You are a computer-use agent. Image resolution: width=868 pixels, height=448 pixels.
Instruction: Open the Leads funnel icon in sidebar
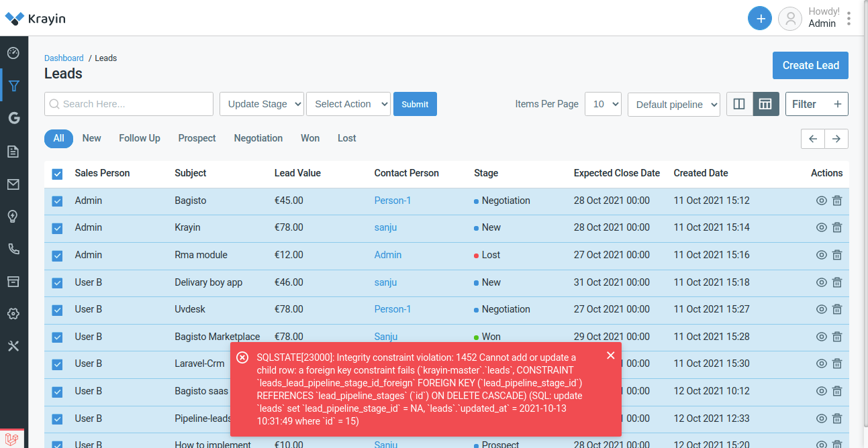pyautogui.click(x=13, y=86)
